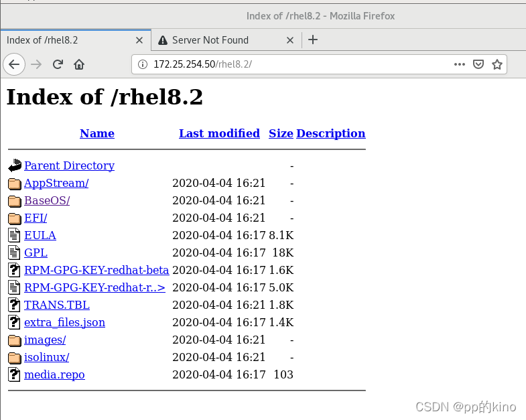Open the EFI/ directory

point(36,218)
